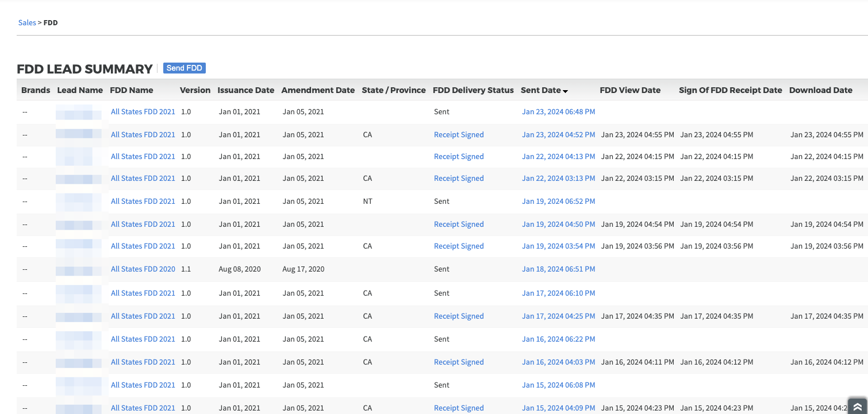The height and width of the screenshot is (414, 868).
Task: Click the FDD breadcrumb label
Action: (x=51, y=22)
